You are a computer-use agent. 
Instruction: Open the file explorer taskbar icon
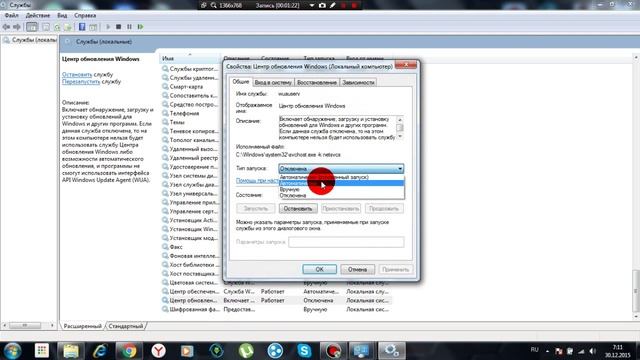tap(71, 351)
